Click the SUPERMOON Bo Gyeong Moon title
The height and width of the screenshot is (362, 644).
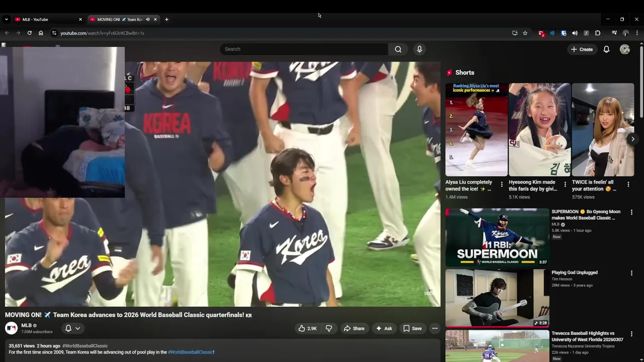(586, 215)
